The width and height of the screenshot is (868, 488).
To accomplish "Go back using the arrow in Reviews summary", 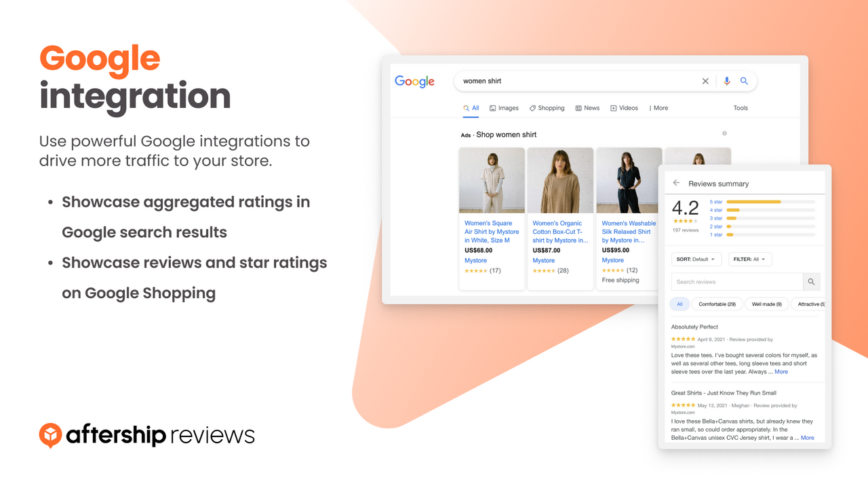I will click(676, 182).
